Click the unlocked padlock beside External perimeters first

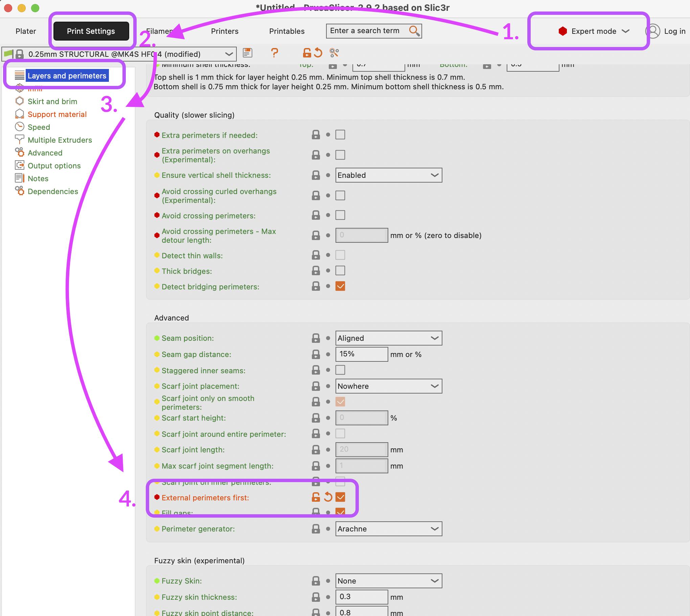(x=316, y=497)
